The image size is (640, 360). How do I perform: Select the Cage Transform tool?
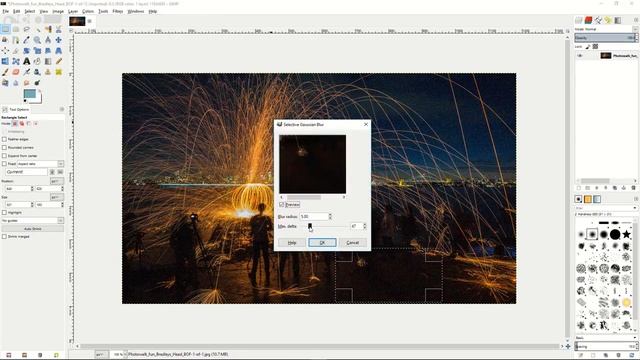pos(16,61)
